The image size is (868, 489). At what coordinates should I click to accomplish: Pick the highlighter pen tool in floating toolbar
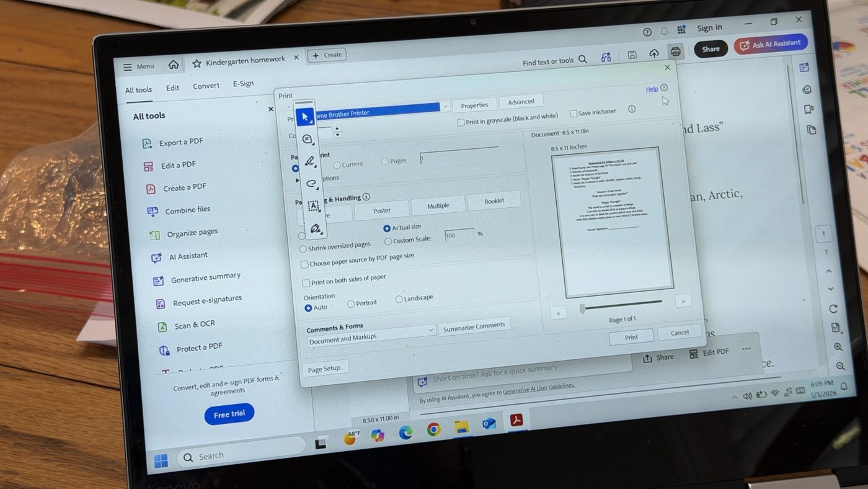pyautogui.click(x=309, y=161)
